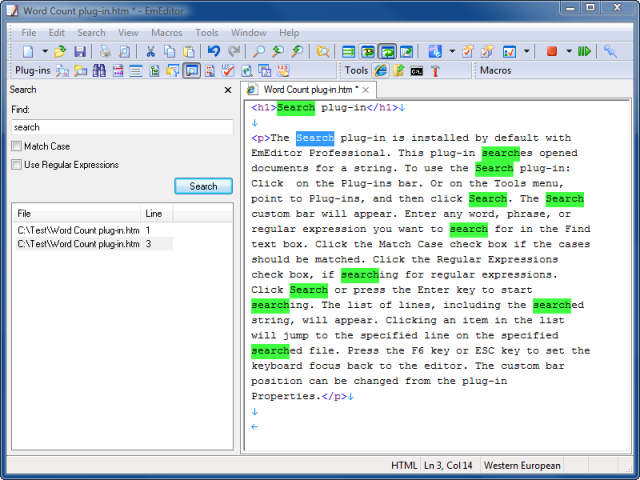Open Properties for current configuration icon

[468, 51]
